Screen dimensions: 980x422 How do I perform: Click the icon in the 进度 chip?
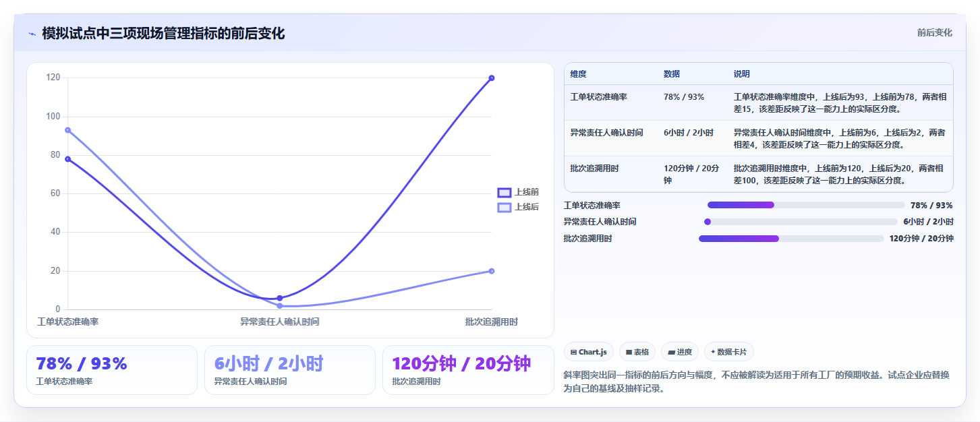[671, 352]
